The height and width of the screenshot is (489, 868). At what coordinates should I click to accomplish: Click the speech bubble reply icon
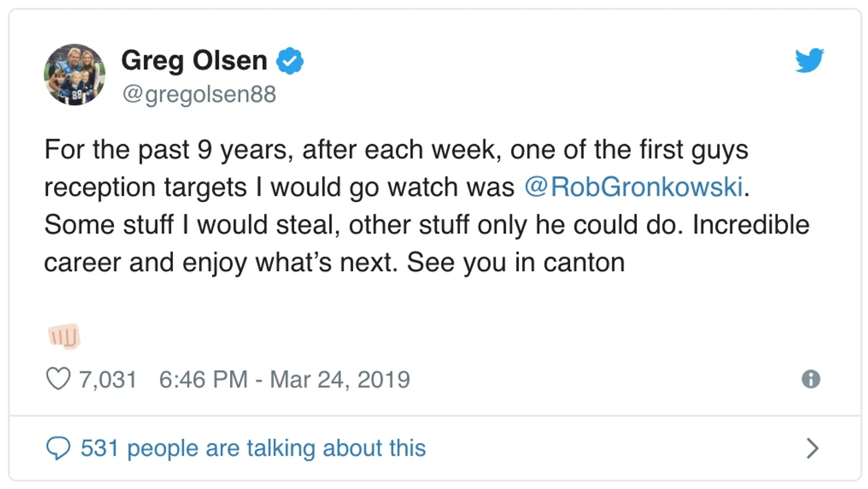[x=58, y=448]
